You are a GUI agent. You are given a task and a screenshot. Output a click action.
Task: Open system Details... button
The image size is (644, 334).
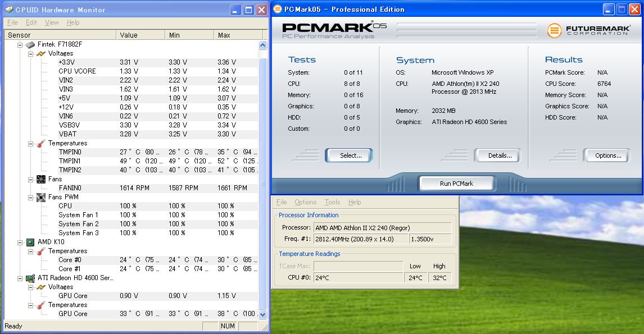(x=499, y=155)
